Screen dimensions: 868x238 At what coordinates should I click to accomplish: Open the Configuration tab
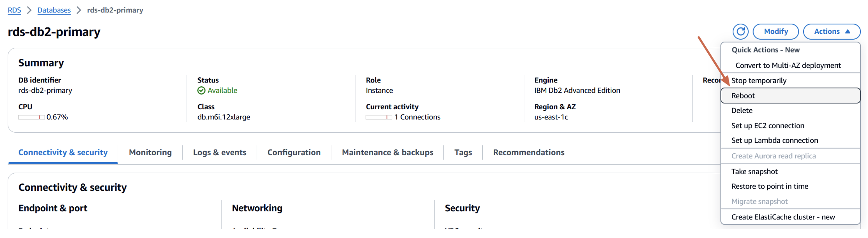click(294, 152)
